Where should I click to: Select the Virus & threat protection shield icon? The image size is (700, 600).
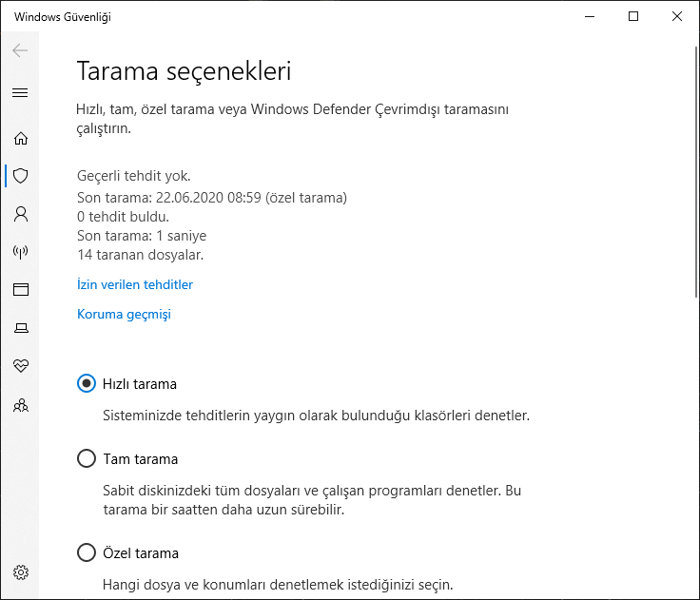pos(20,176)
